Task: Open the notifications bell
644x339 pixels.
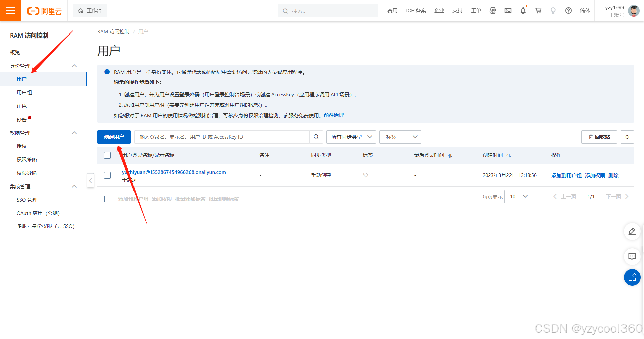Action: 523,11
